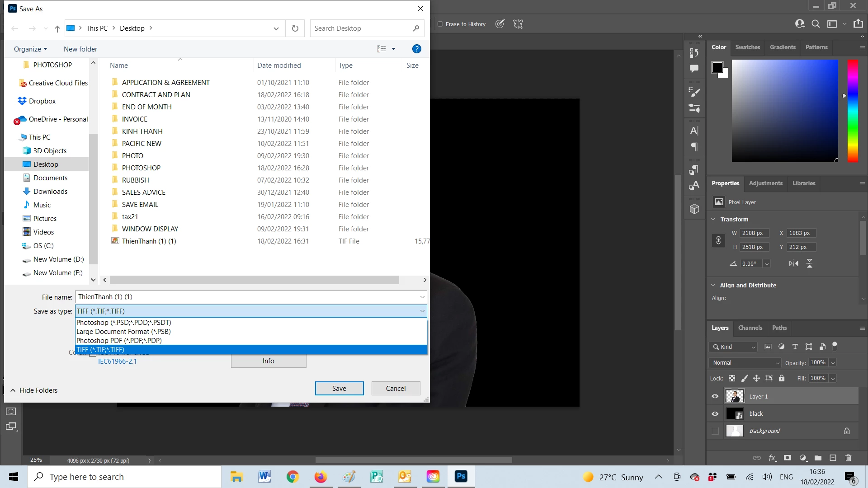The width and height of the screenshot is (868, 488).
Task: Click the foreground color swatch
Action: (x=717, y=67)
